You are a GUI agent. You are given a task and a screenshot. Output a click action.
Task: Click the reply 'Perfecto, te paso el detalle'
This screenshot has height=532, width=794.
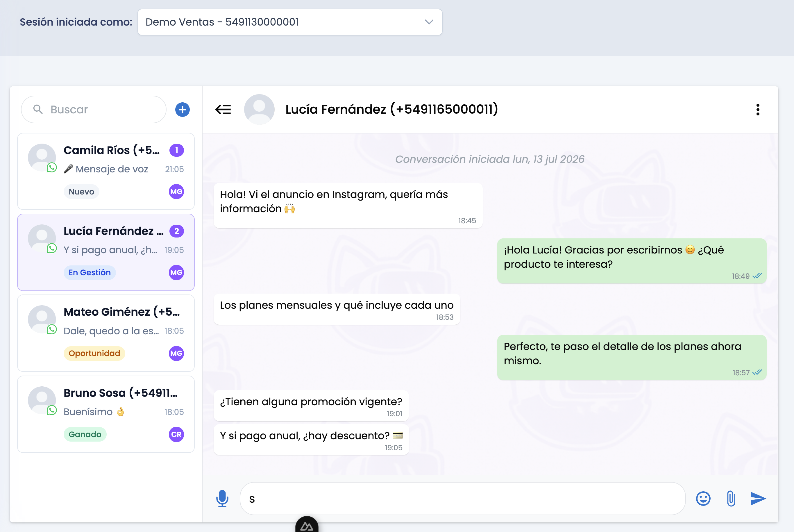[x=632, y=358]
